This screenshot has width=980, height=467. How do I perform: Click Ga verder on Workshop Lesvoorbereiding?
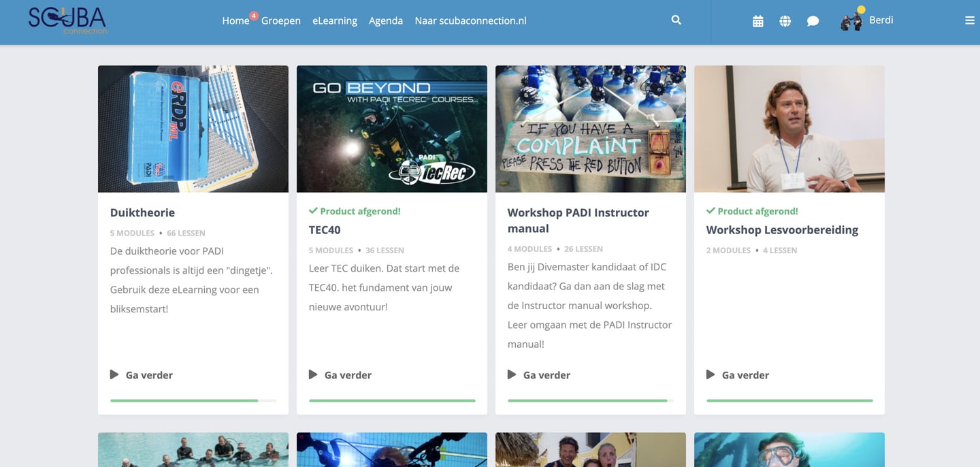click(745, 375)
